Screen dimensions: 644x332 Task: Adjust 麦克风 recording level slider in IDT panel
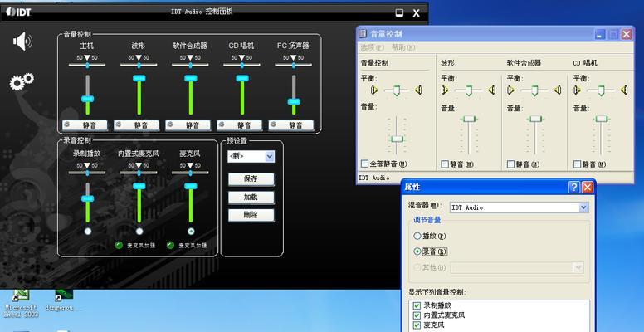pos(191,186)
